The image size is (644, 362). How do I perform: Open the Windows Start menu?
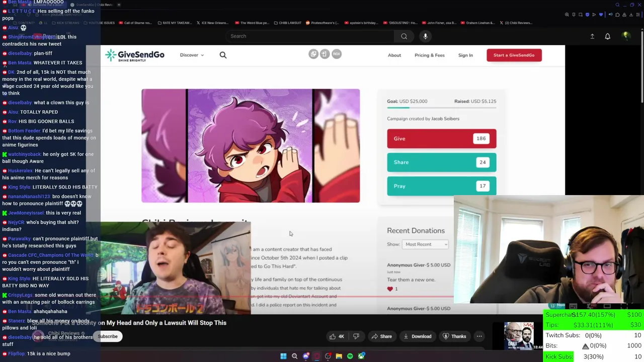point(283,356)
